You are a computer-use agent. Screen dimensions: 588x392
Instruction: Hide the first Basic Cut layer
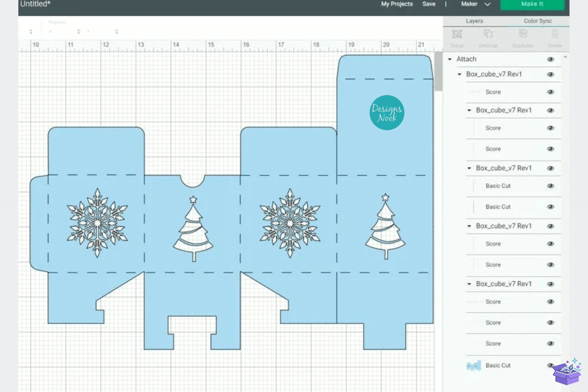[x=550, y=186]
